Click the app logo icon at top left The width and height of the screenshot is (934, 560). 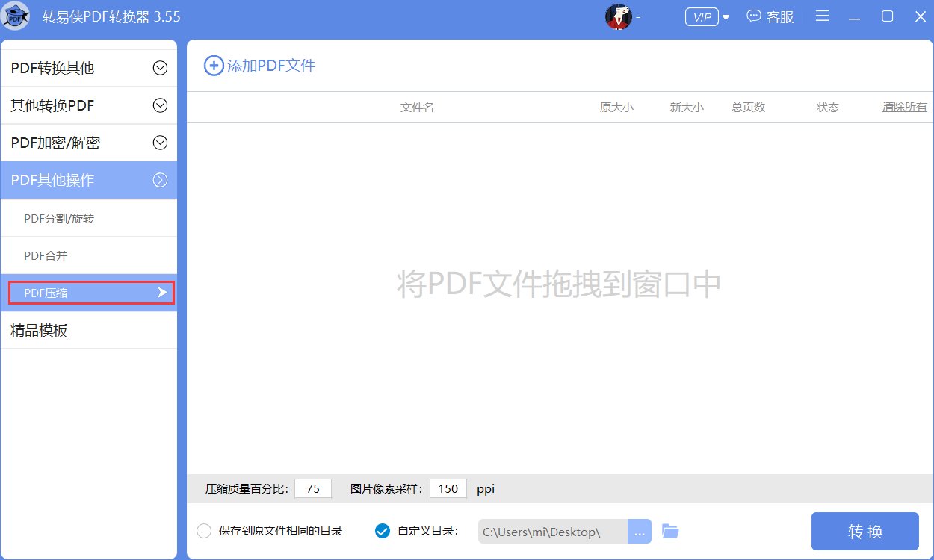(x=16, y=16)
